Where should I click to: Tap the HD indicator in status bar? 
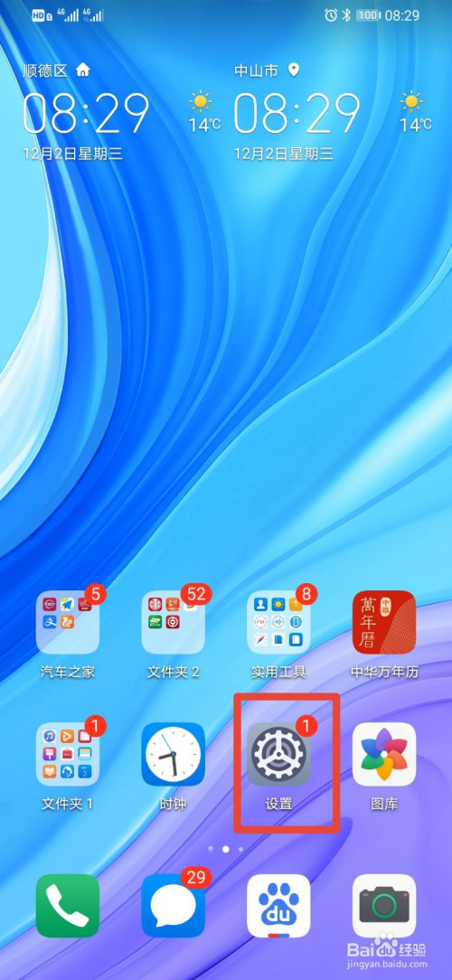click(x=41, y=15)
